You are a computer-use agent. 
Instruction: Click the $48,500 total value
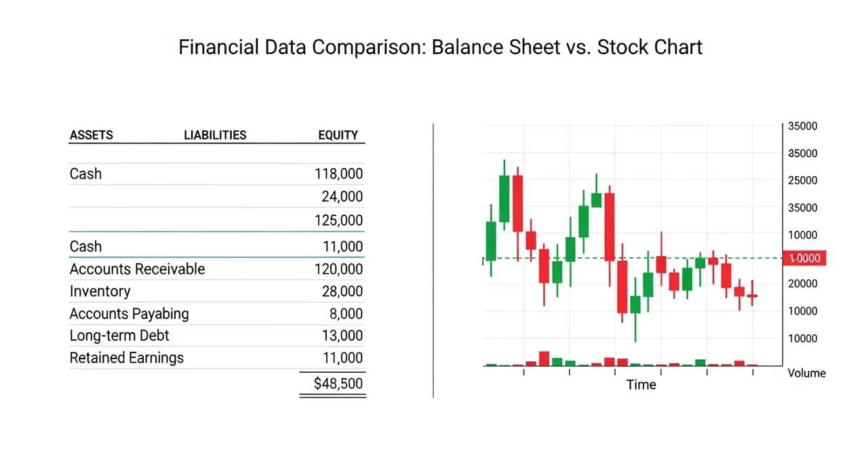click(x=338, y=384)
